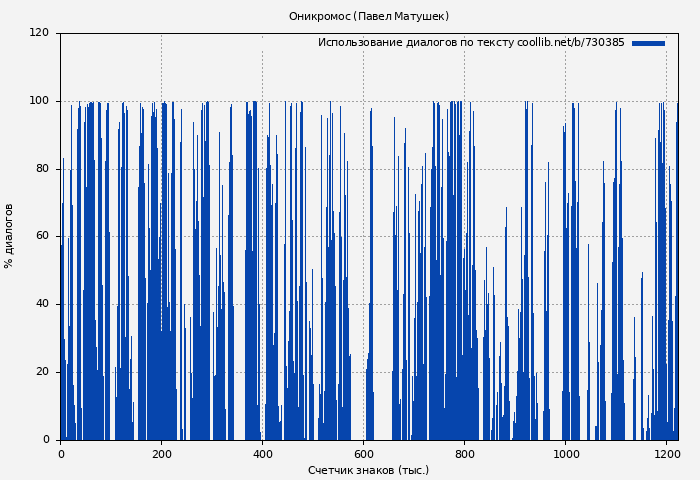Click the chart title word Оникромос
Viewport: 700px width, 480px height.
[x=319, y=17]
